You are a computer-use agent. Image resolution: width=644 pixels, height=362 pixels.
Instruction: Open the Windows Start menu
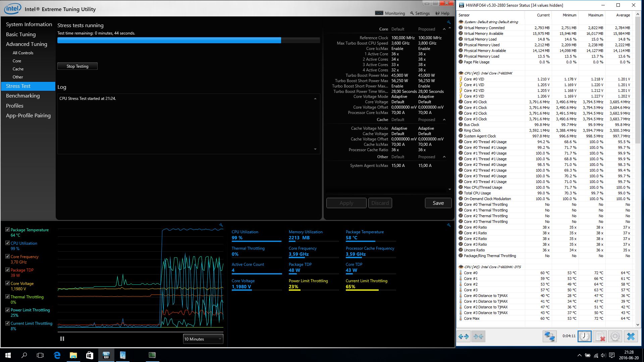[8, 355]
